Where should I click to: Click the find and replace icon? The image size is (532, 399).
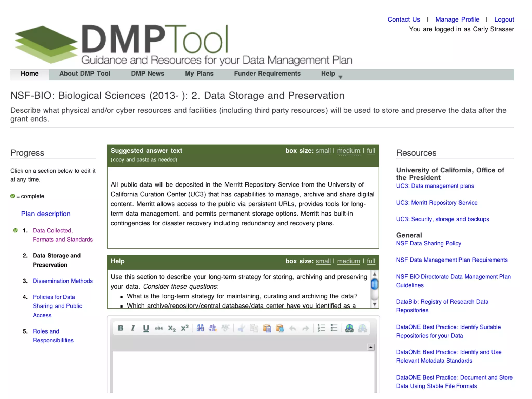213,328
